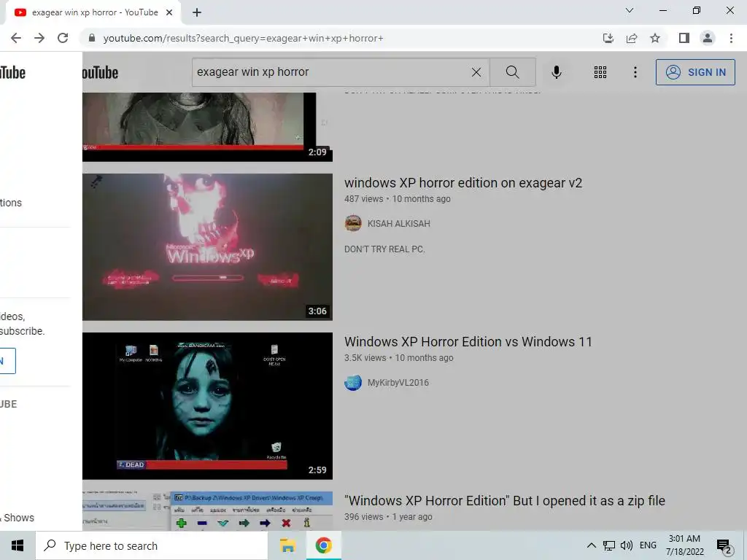
Task: Open the YouTube apps grid
Action: (x=600, y=72)
